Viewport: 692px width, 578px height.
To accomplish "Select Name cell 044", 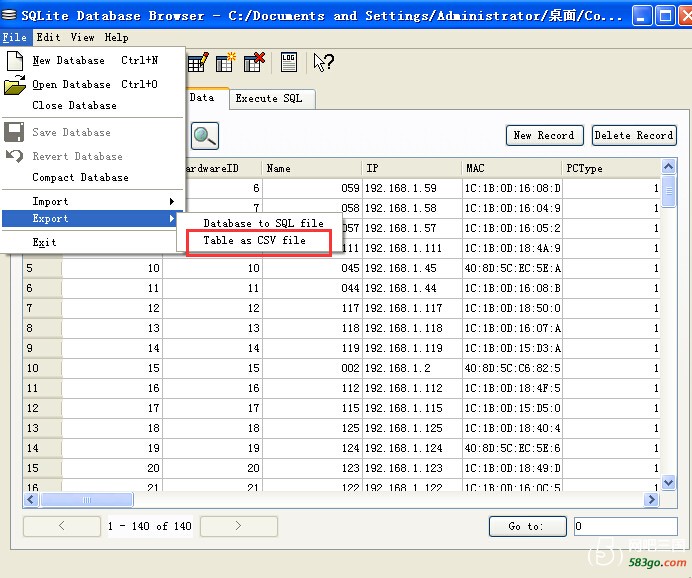I will pyautogui.click(x=312, y=288).
